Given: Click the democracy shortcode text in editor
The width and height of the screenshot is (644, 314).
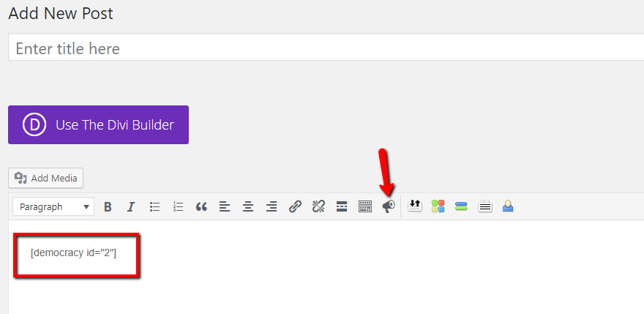Looking at the screenshot, I should 73,253.
